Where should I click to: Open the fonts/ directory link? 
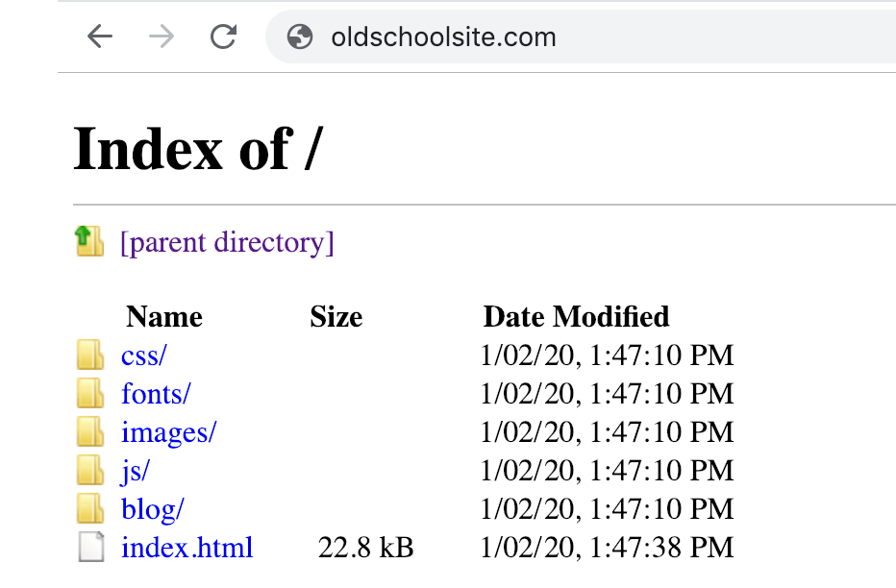pyautogui.click(x=156, y=394)
